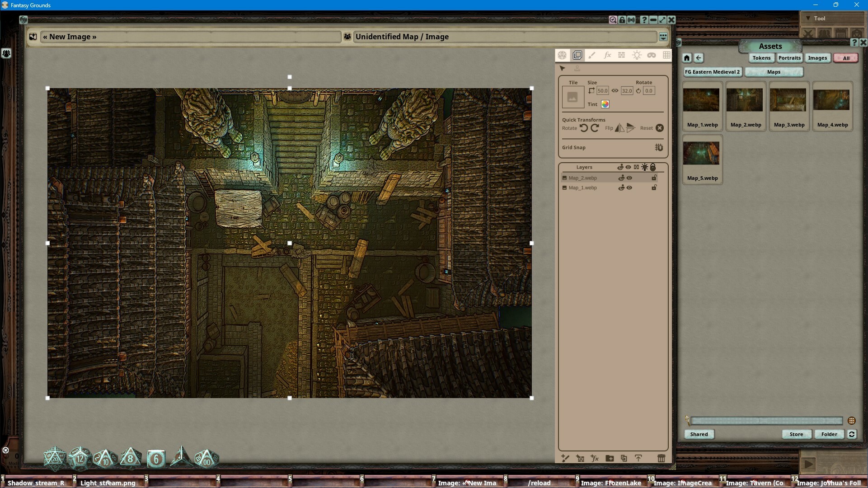Screen dimensions: 868x488
Task: Collapse the Tool panel with its arrow
Action: click(x=809, y=18)
